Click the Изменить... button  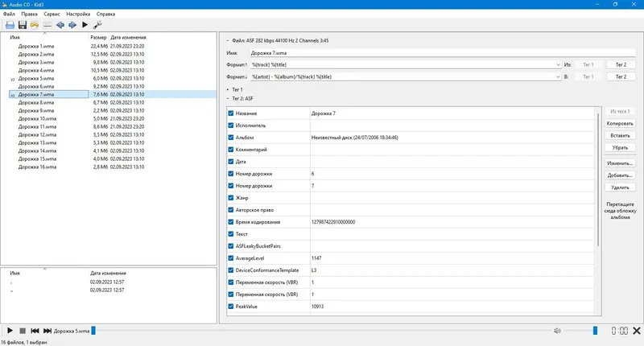[x=620, y=163]
